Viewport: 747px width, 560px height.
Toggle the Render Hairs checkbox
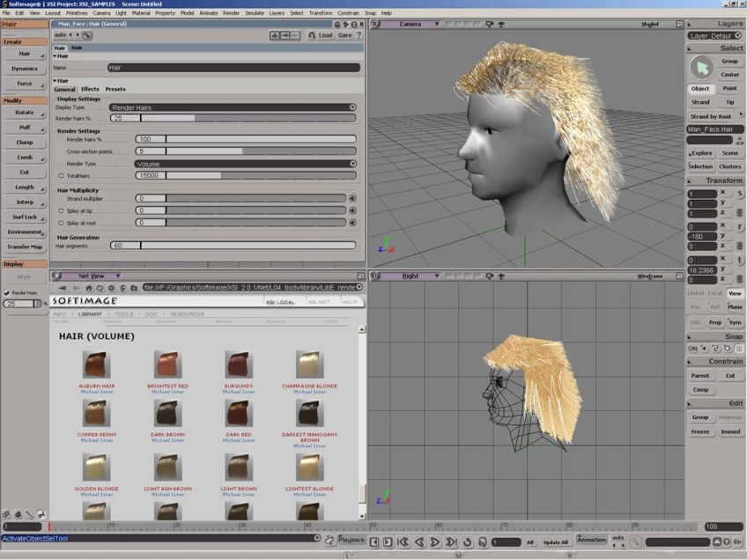7,292
